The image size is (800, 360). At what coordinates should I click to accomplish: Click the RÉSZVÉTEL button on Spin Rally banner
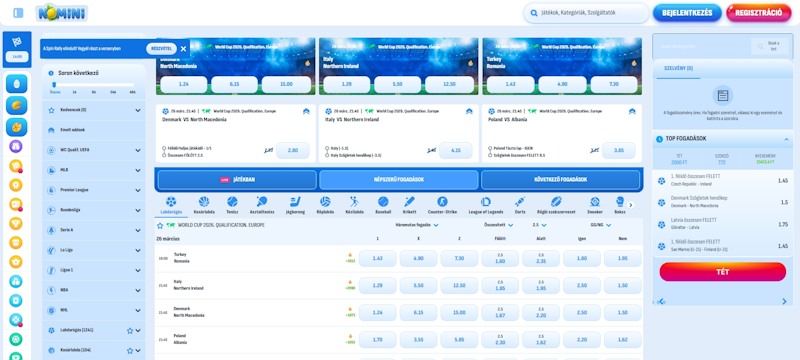tap(161, 49)
